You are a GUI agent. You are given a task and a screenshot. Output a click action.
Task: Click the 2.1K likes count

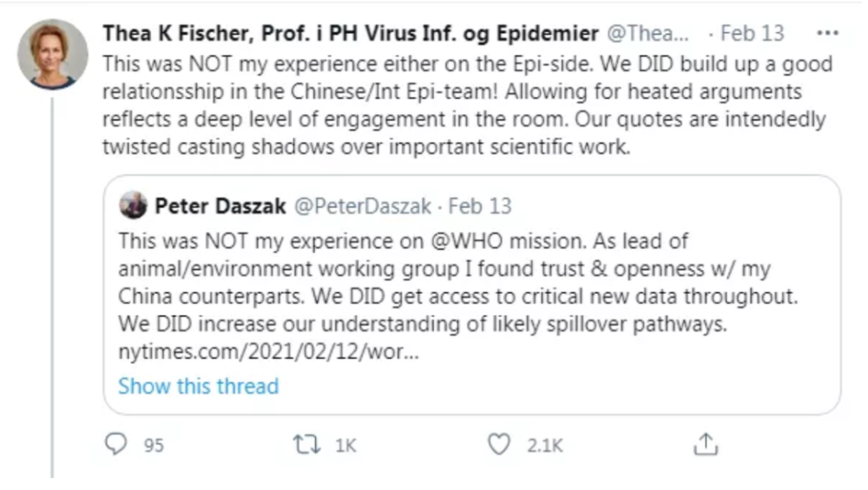(545, 446)
